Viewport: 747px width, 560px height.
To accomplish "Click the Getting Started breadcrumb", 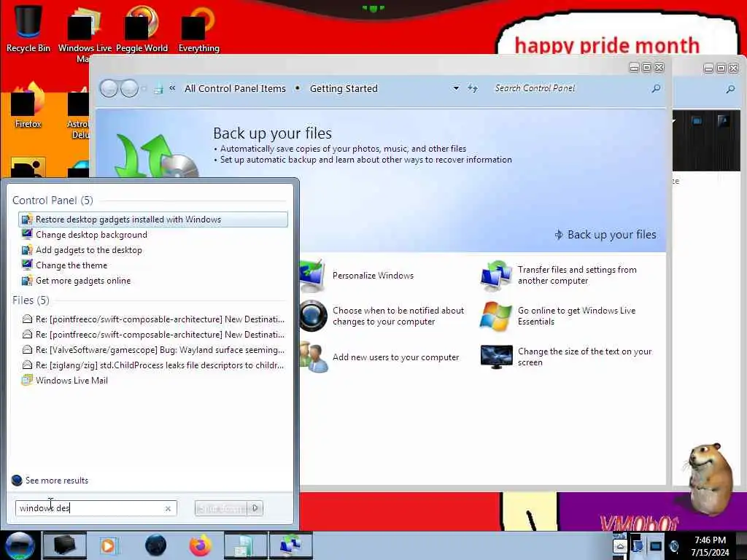I will [344, 88].
